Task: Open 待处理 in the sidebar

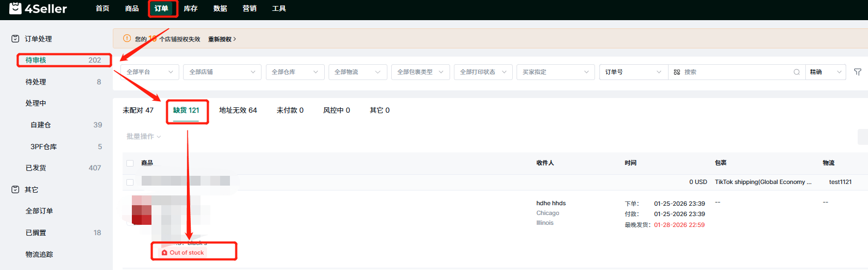Action: (x=36, y=82)
